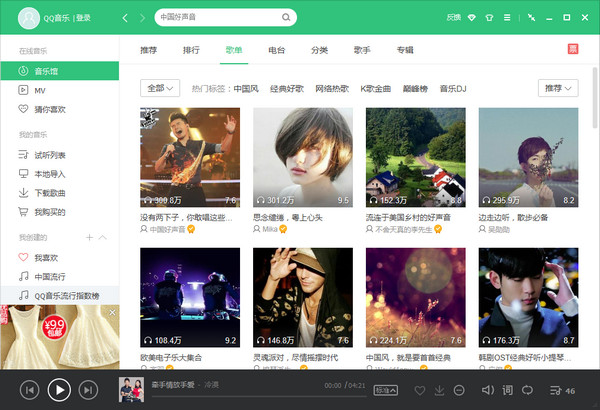Open the 本地导入 sidebar item
Viewport: 600px width, 410px height.
tap(50, 174)
